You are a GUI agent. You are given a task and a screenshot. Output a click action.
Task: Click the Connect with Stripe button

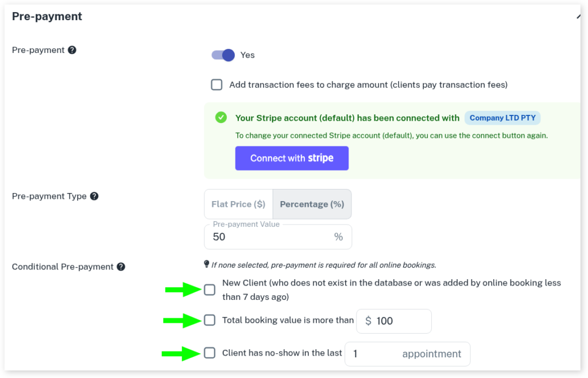[x=292, y=158]
